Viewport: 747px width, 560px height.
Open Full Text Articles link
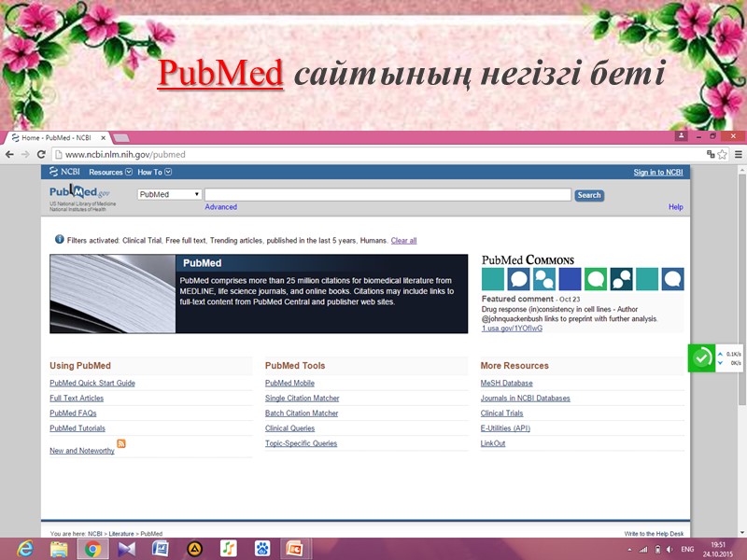77,399
